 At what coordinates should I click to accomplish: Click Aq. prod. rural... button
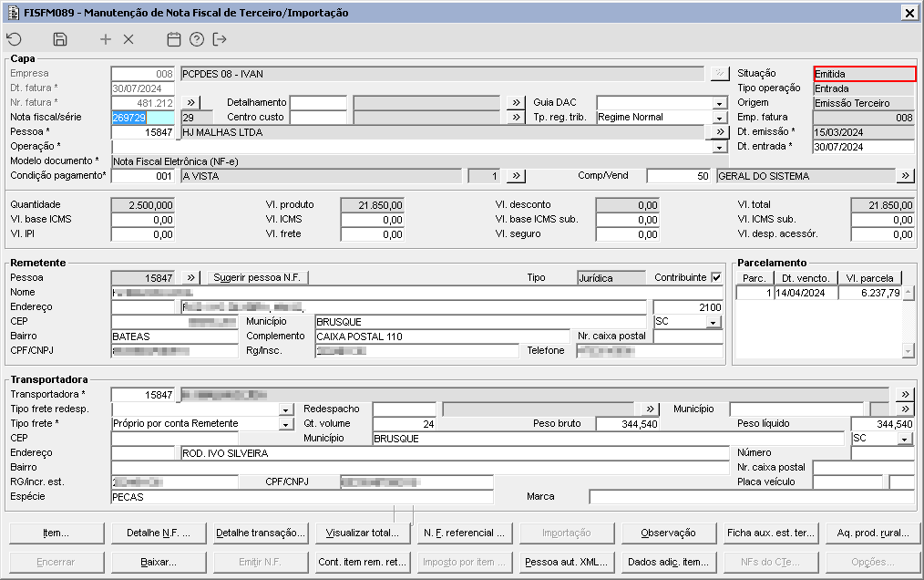pos(873,533)
